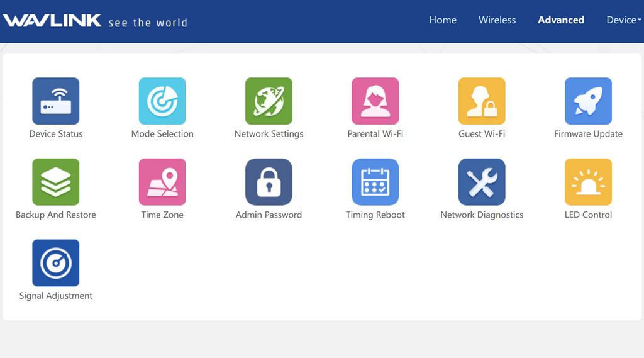Click the LED Control light icon
This screenshot has width=644, height=358.
click(x=588, y=182)
